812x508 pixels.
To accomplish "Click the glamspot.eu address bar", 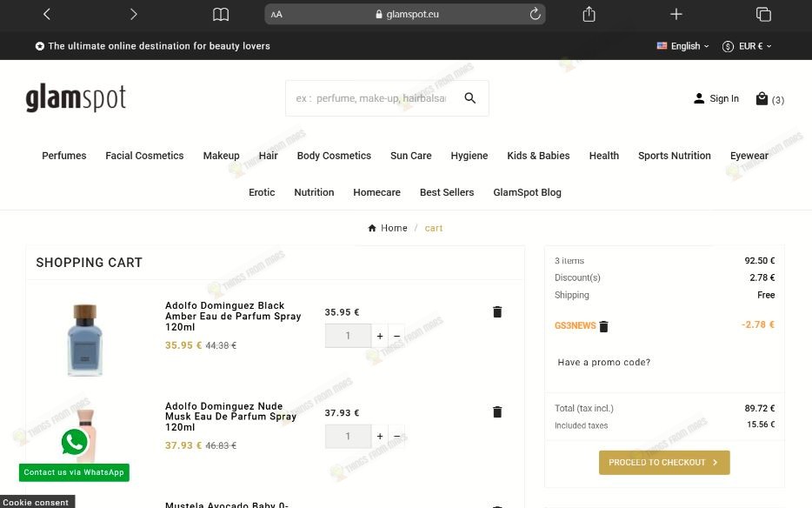I will 405,14.
